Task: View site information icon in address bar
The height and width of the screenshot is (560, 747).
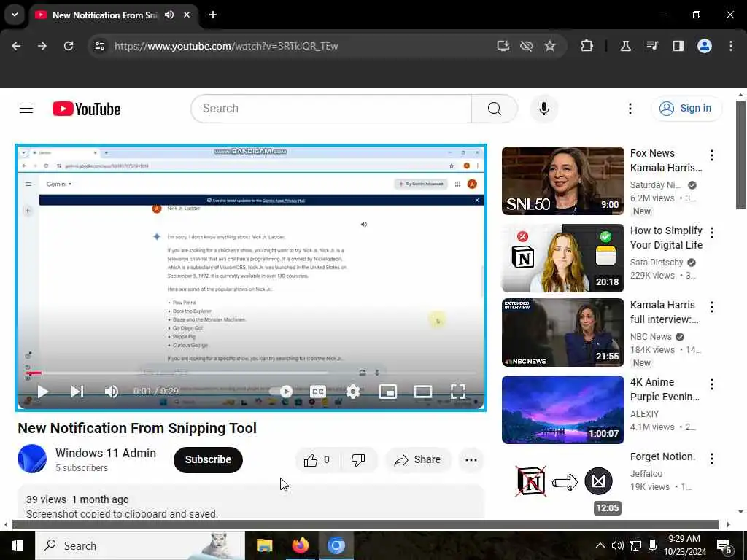Action: tap(99, 46)
